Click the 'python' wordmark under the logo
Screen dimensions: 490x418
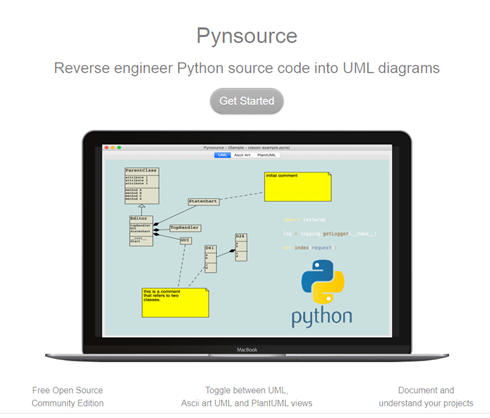[x=322, y=317]
